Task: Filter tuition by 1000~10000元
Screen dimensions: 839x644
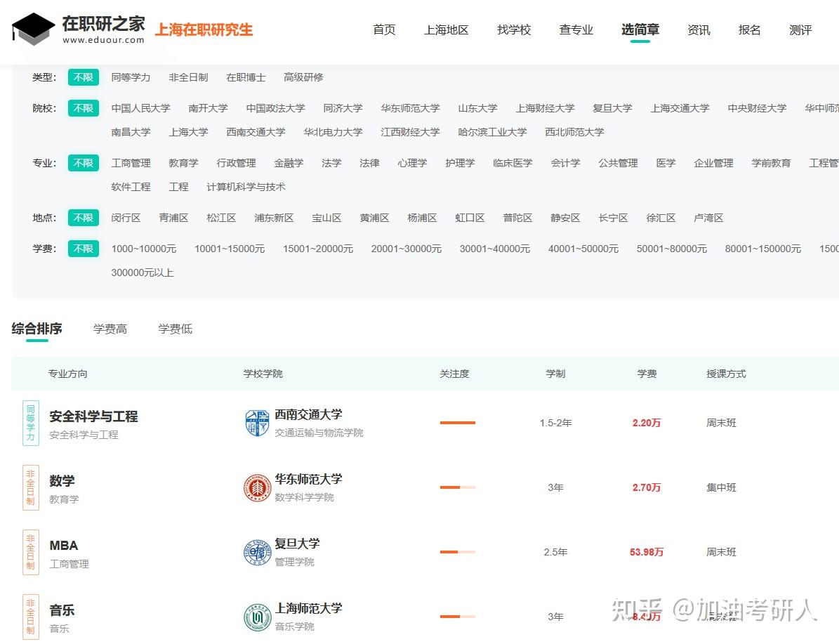Action: (x=144, y=249)
